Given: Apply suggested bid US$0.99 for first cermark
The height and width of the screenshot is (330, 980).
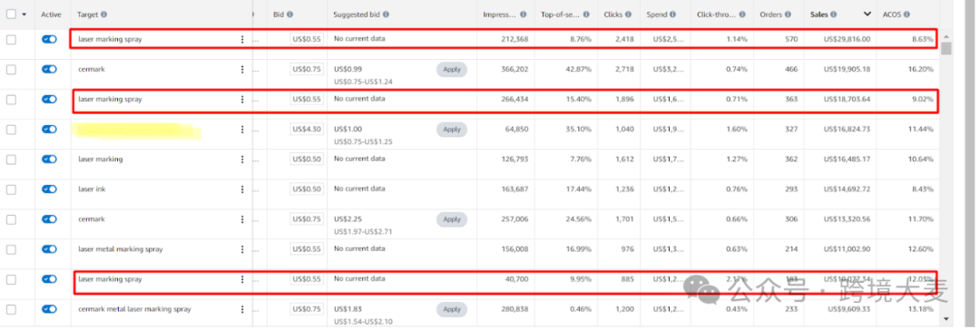Looking at the screenshot, I should [x=452, y=70].
